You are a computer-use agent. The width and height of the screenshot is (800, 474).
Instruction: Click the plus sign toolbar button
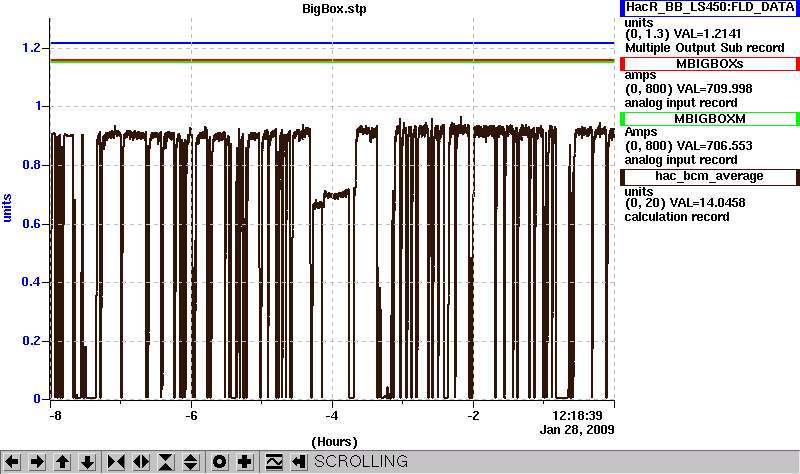[245, 462]
